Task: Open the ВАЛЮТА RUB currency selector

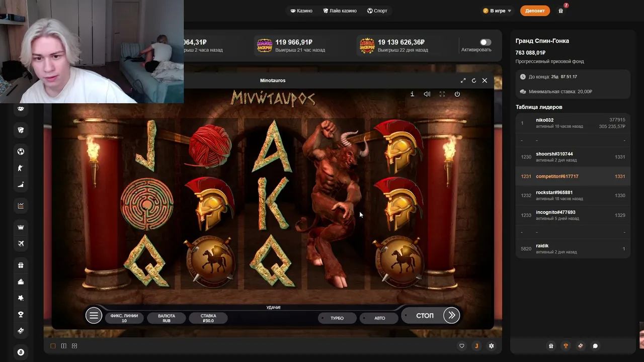Action: point(167,318)
